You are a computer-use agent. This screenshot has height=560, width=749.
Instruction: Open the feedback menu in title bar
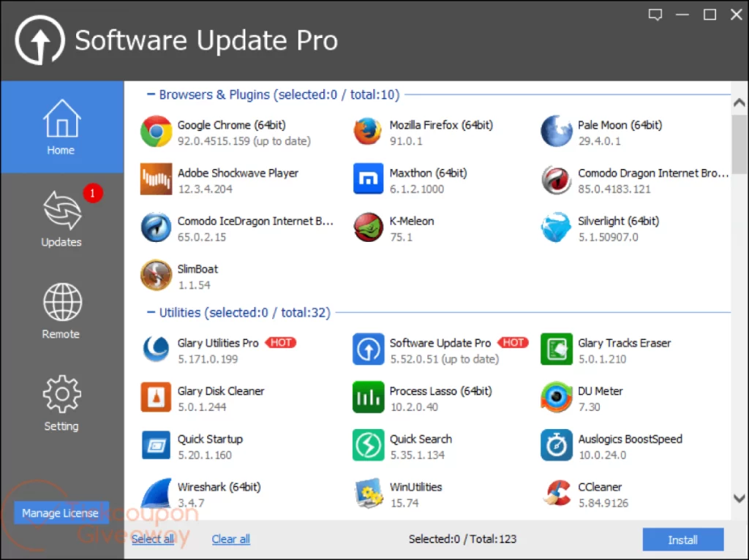coord(655,15)
